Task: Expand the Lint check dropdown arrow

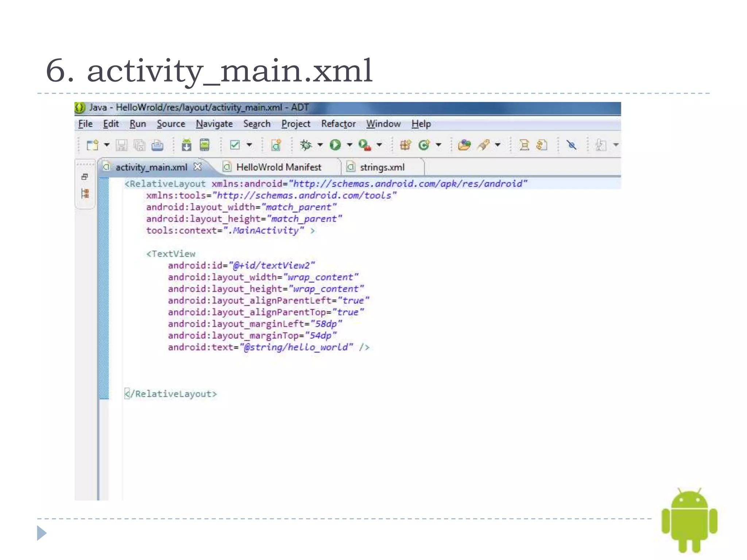Action: tap(249, 145)
